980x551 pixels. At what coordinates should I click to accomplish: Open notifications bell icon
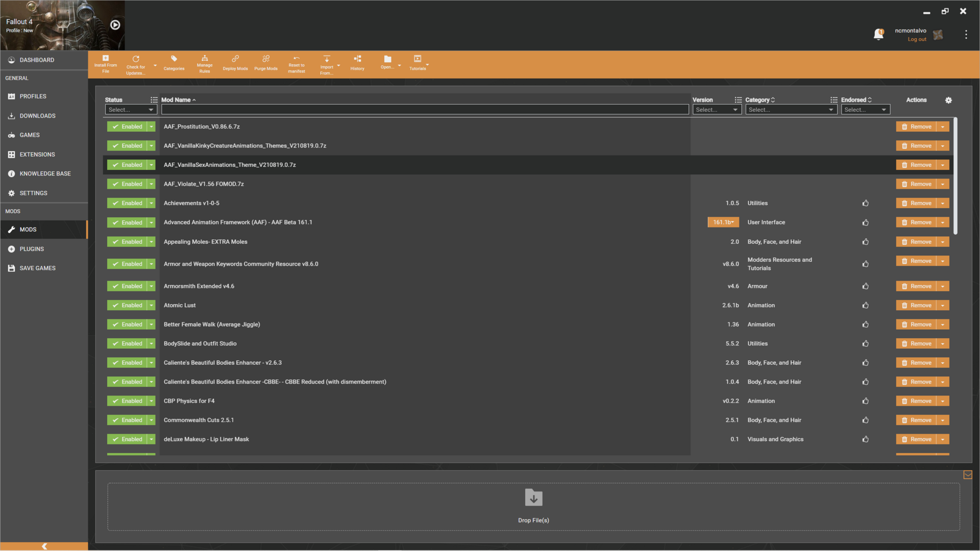point(878,34)
